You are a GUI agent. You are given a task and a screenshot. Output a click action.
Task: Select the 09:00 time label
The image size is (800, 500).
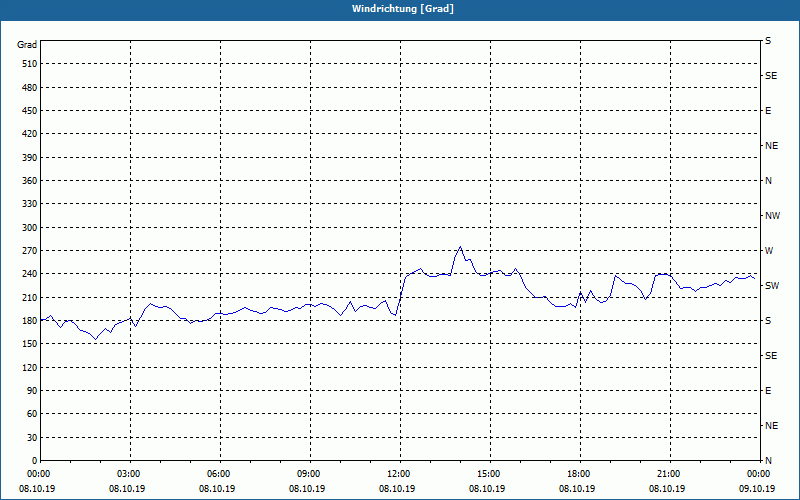coord(307,474)
